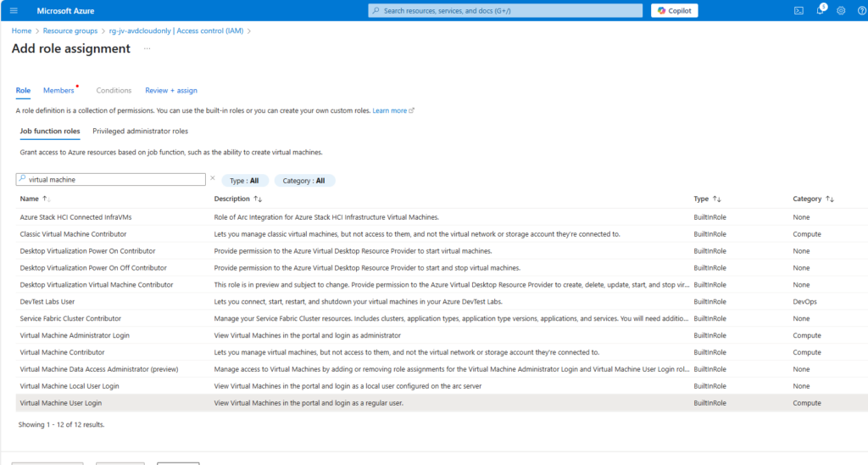Screen dimensions: 868x465
Task: Select the Virtual Machine Contributor role
Action: (x=62, y=352)
